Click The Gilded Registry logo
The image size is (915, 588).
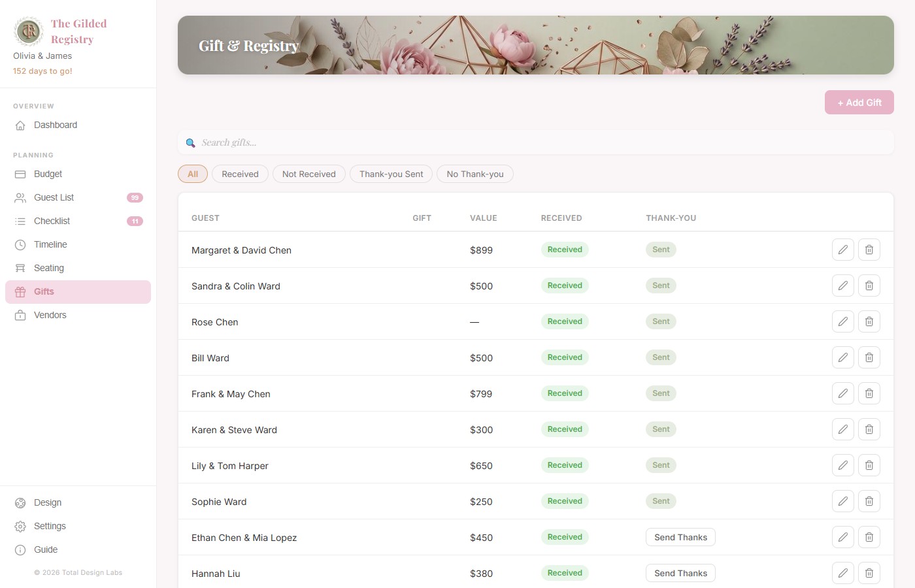tap(29, 31)
